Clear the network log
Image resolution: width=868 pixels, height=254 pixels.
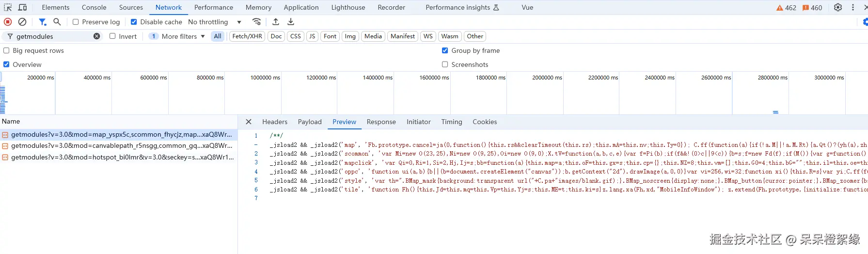22,22
